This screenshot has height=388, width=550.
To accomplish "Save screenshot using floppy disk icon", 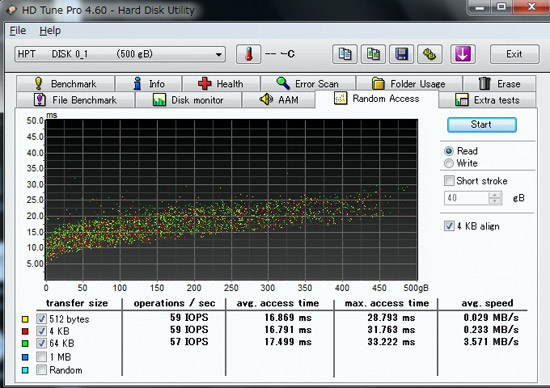I will [x=401, y=54].
